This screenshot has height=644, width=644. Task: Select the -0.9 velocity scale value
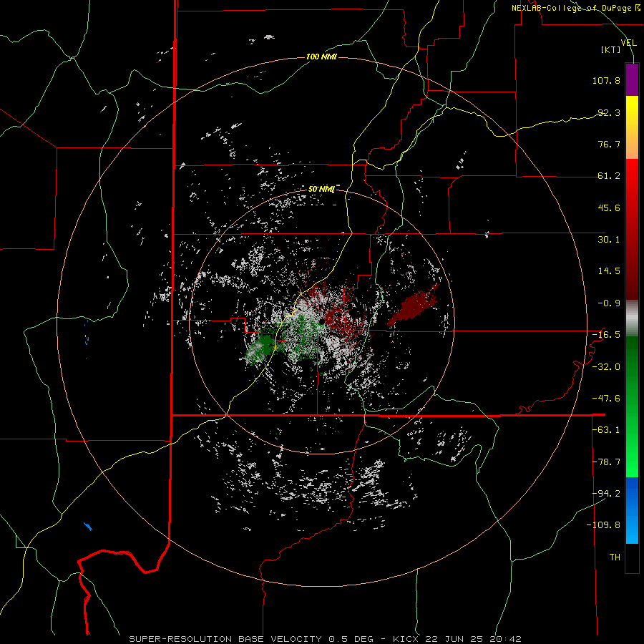609,303
